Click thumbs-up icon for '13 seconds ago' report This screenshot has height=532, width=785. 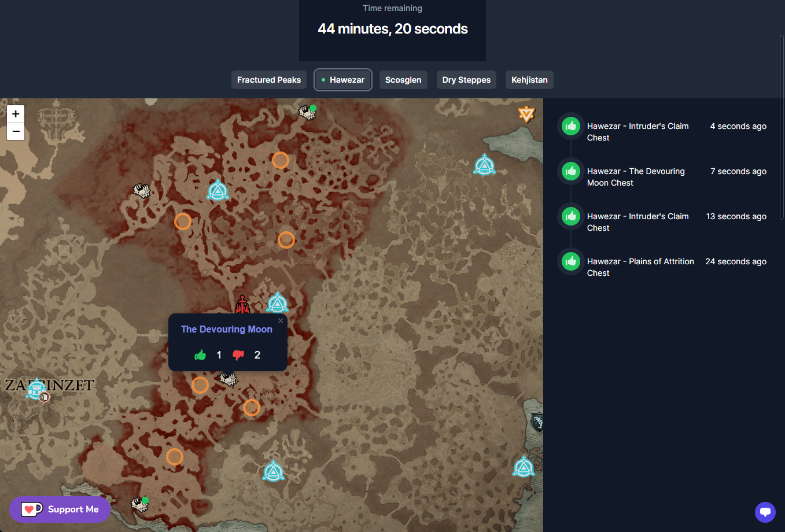tap(571, 216)
